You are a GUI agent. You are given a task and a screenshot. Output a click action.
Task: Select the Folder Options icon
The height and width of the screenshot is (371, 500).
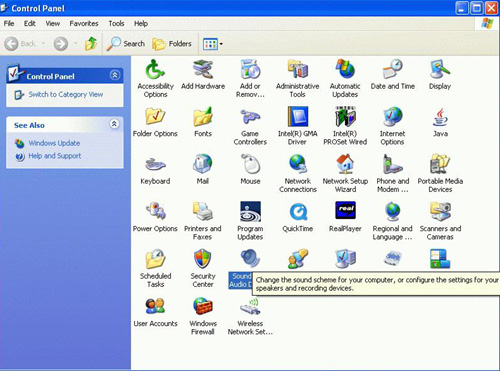(x=155, y=117)
